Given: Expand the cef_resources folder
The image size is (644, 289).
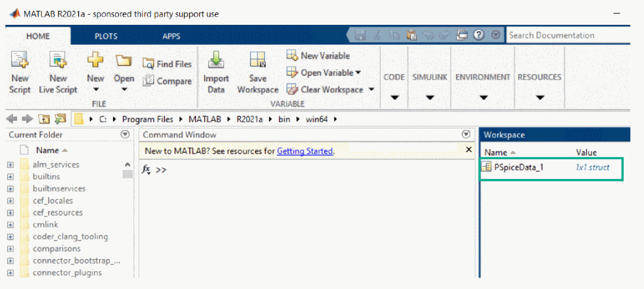Looking at the screenshot, I should tap(11, 213).
